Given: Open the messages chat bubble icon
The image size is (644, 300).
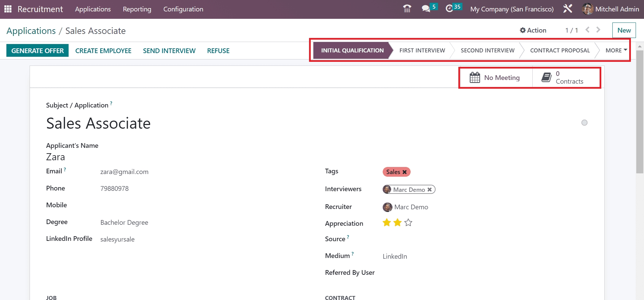Looking at the screenshot, I should [x=426, y=9].
